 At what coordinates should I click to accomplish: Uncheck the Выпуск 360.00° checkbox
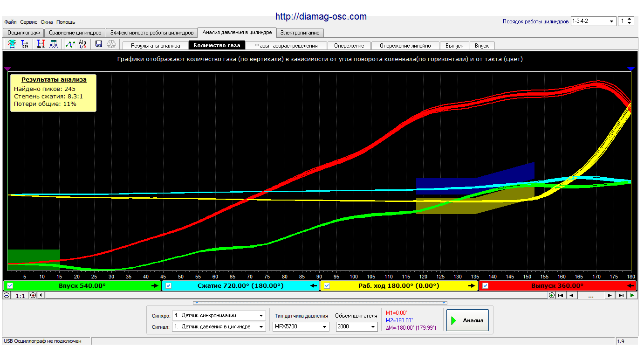coord(486,286)
